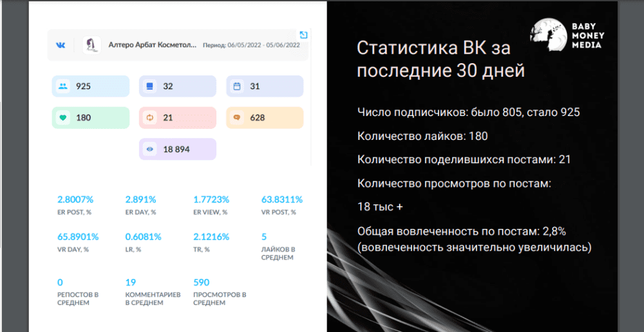The width and height of the screenshot is (644, 332).
Task: Click the 65.8901% VR DAY value
Action: pyautogui.click(x=78, y=237)
